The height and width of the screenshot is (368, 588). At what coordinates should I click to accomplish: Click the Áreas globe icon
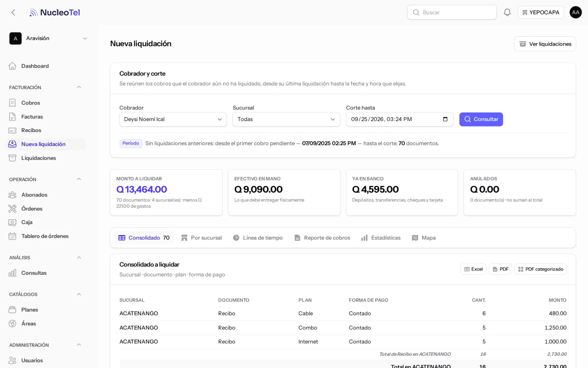12,323
